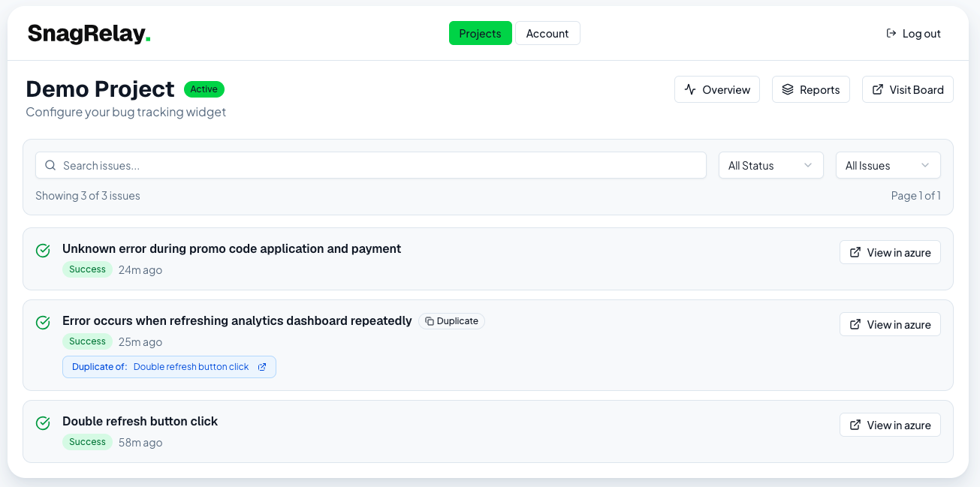Switch to the Account tab
Viewport: 980px width, 487px height.
coord(547,33)
